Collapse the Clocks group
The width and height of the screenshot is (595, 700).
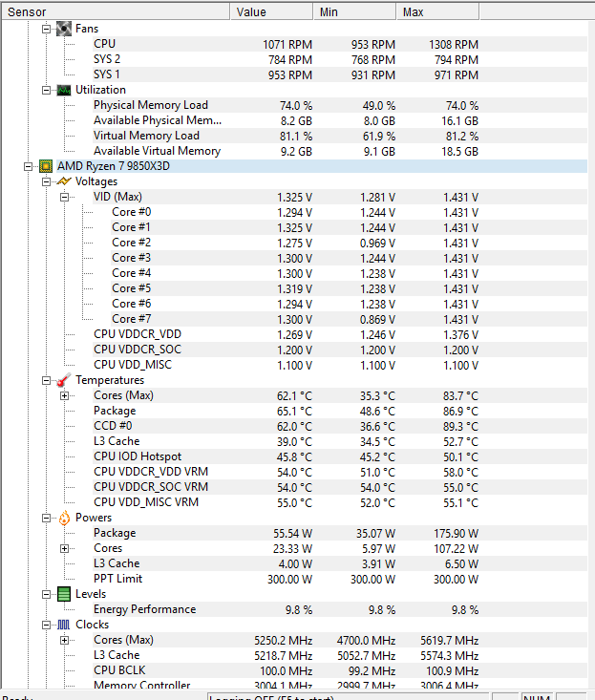46,625
